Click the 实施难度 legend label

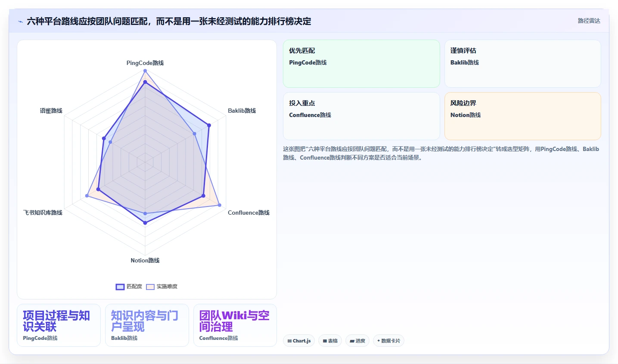point(167,287)
